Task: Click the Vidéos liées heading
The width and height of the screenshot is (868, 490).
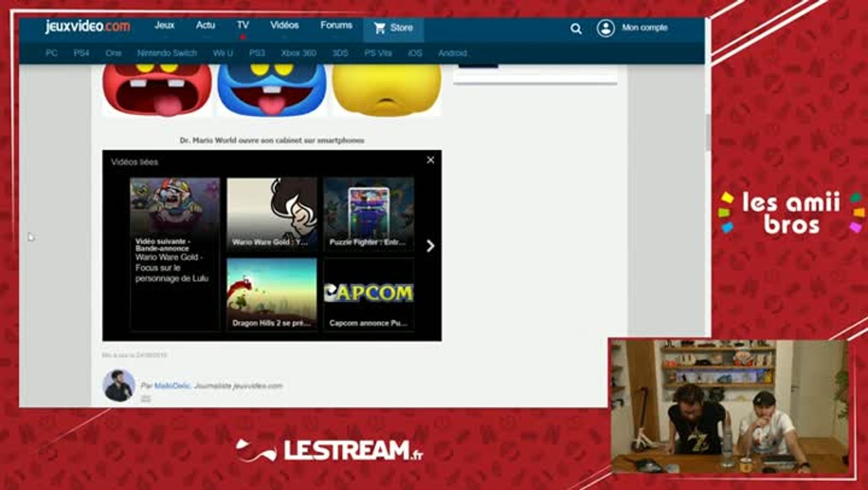Action: 135,162
